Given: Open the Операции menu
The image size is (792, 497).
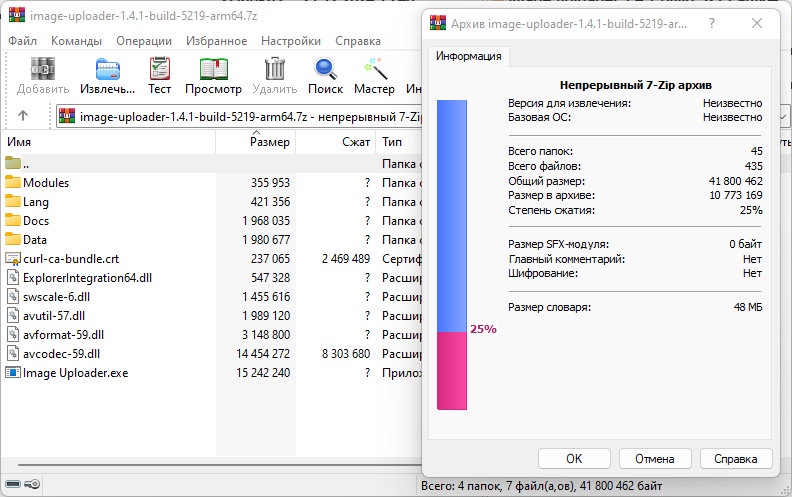Looking at the screenshot, I should tap(144, 41).
